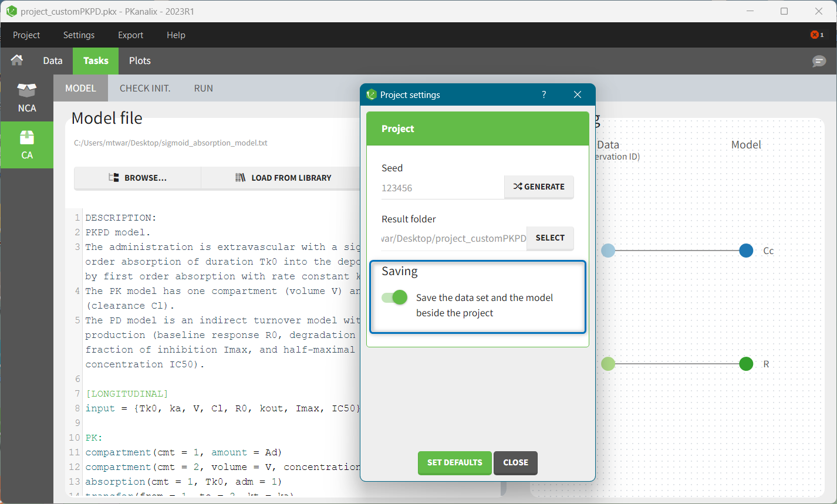Click the home icon in the navigation bar
Viewport: 837px width, 504px height.
[17, 60]
